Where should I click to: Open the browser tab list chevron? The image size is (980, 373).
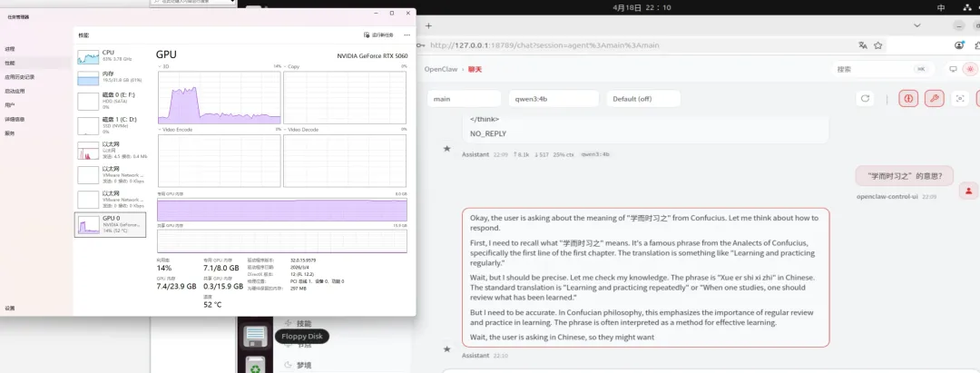point(916,25)
